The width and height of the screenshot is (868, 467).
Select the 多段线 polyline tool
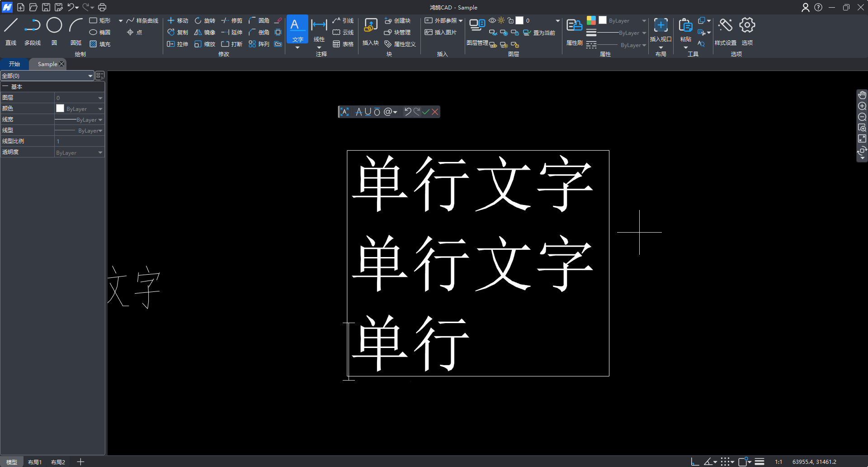[33, 31]
